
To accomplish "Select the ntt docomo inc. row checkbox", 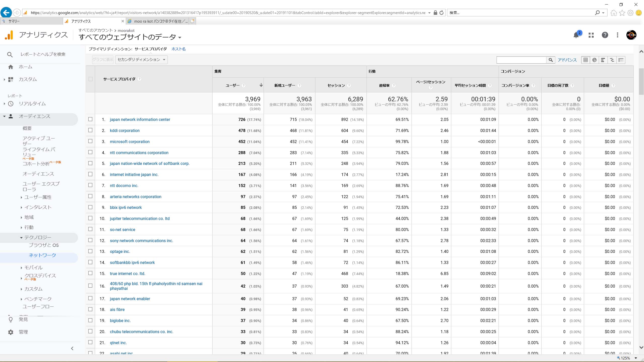I will [x=90, y=185].
